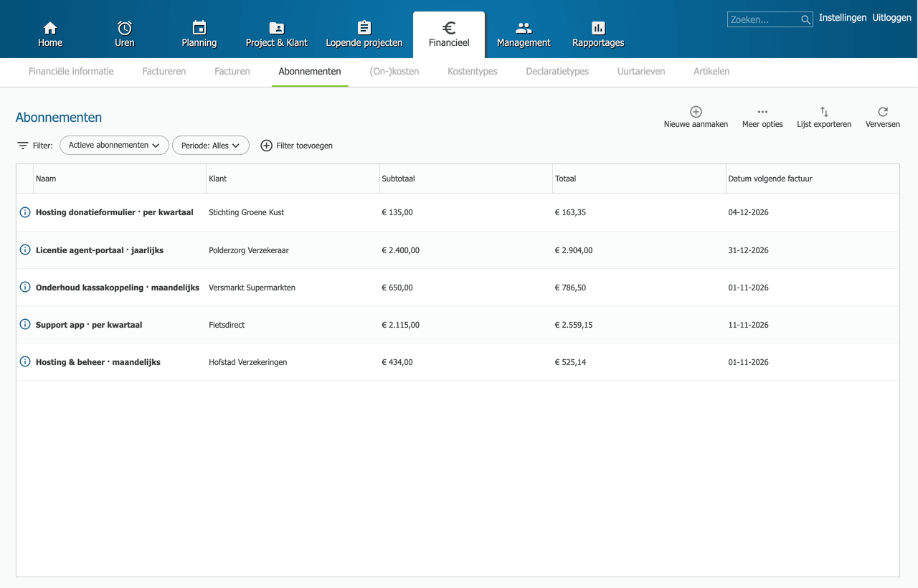Screen dimensions: 918x588
Task: Click Filter toevoegen button
Action: click(296, 146)
